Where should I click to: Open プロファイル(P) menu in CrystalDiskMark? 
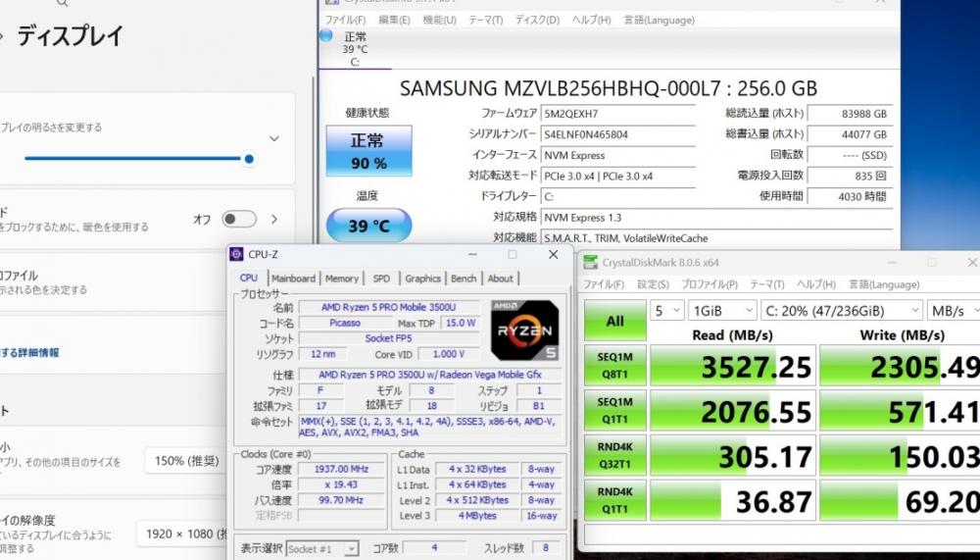point(710,284)
